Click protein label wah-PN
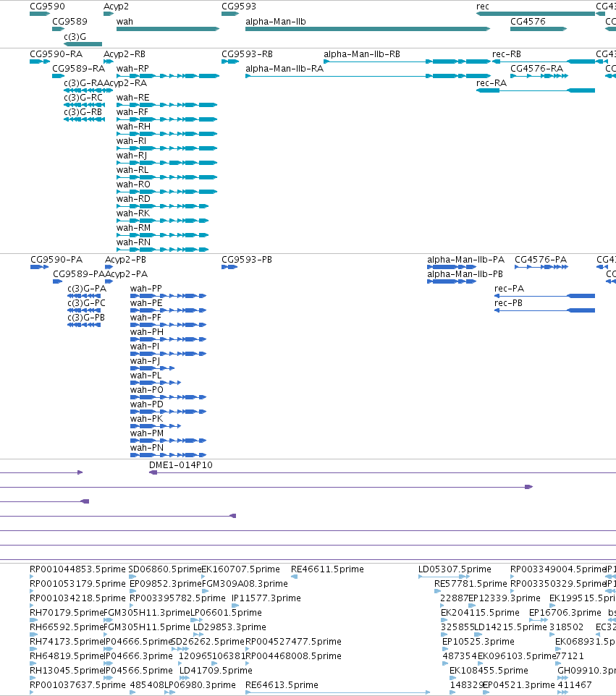This screenshot has width=616, height=696. pos(147,448)
